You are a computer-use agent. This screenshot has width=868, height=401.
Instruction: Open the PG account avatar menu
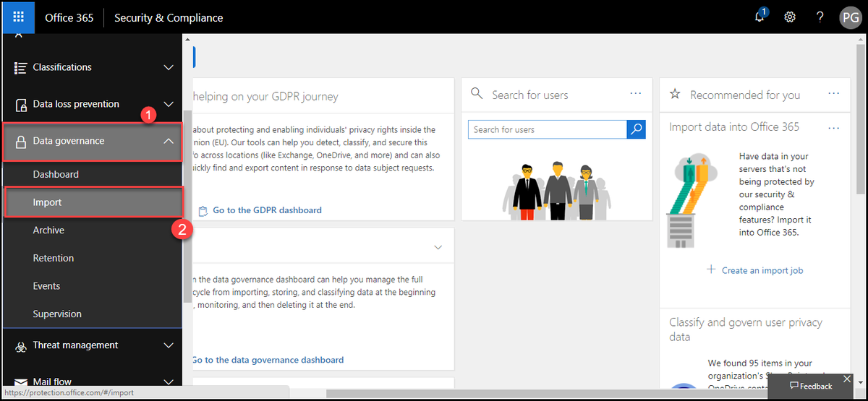[x=849, y=17]
